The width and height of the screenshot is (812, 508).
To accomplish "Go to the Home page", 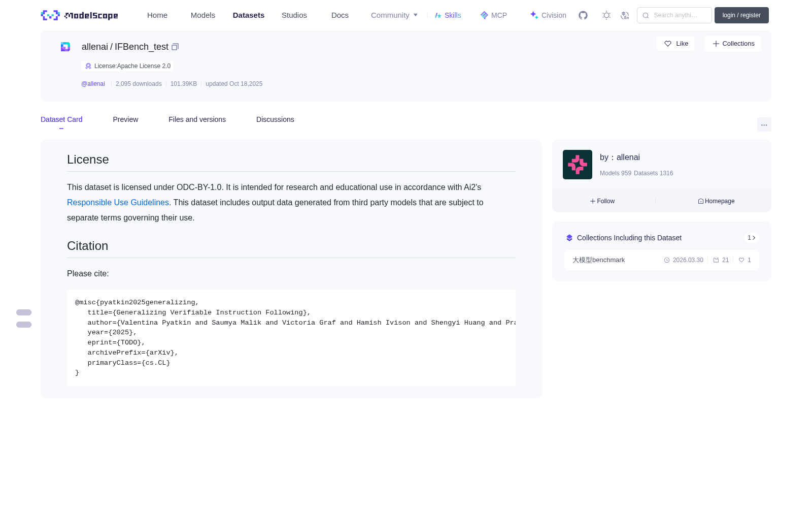I will click(x=157, y=15).
